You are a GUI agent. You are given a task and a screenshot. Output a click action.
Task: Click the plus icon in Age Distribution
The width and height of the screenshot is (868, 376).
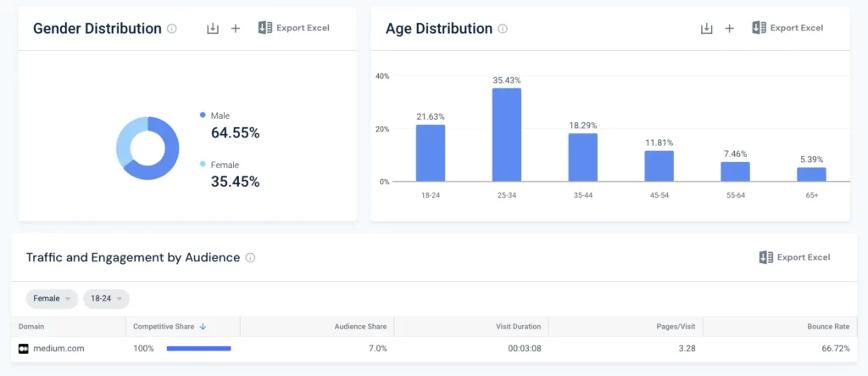coord(729,29)
